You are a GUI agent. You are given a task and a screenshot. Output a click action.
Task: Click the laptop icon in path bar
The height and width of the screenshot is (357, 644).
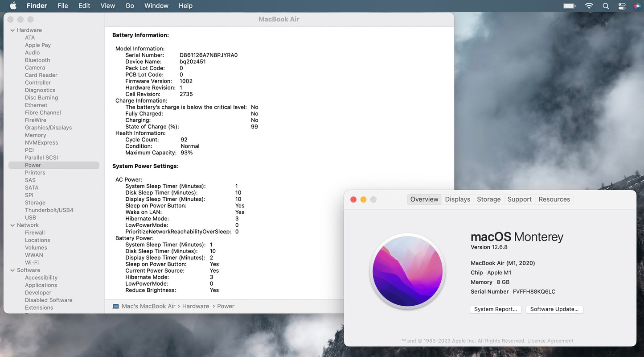[x=116, y=306]
